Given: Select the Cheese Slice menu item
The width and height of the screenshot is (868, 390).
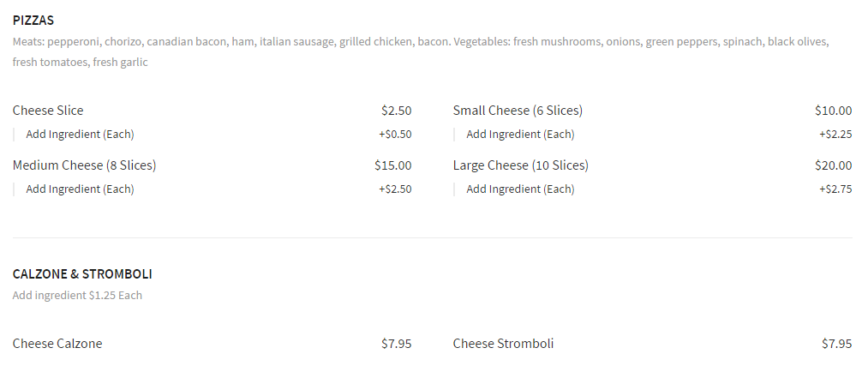Looking at the screenshot, I should coord(48,111).
